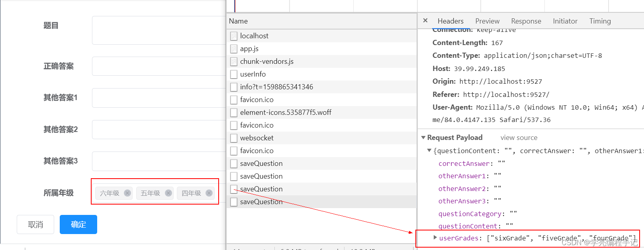
Task: Select the element-icons.535877f5.woff request row
Action: pos(322,112)
